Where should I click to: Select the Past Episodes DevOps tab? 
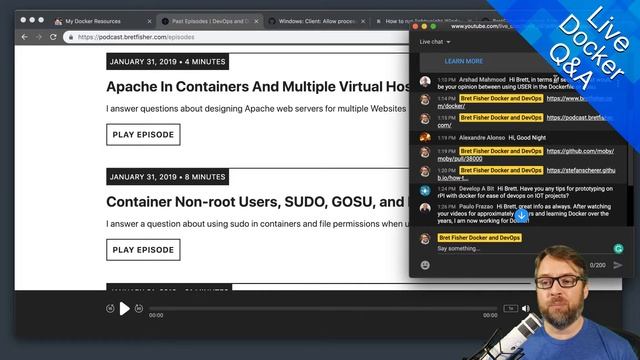click(210, 21)
